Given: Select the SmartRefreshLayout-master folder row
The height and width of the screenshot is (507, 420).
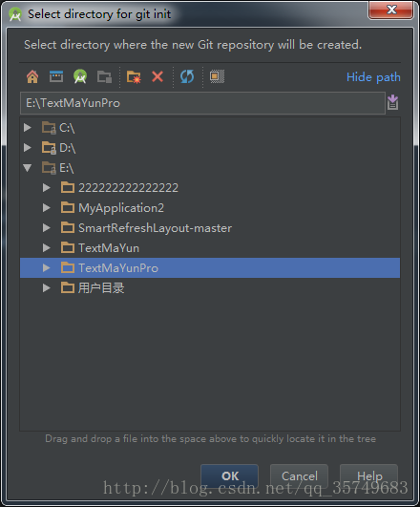Looking at the screenshot, I should [x=210, y=228].
